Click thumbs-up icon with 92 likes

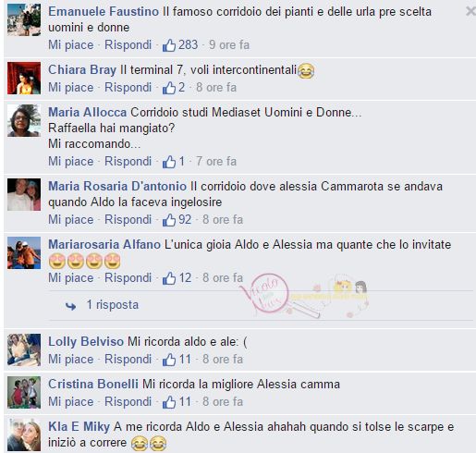169,220
